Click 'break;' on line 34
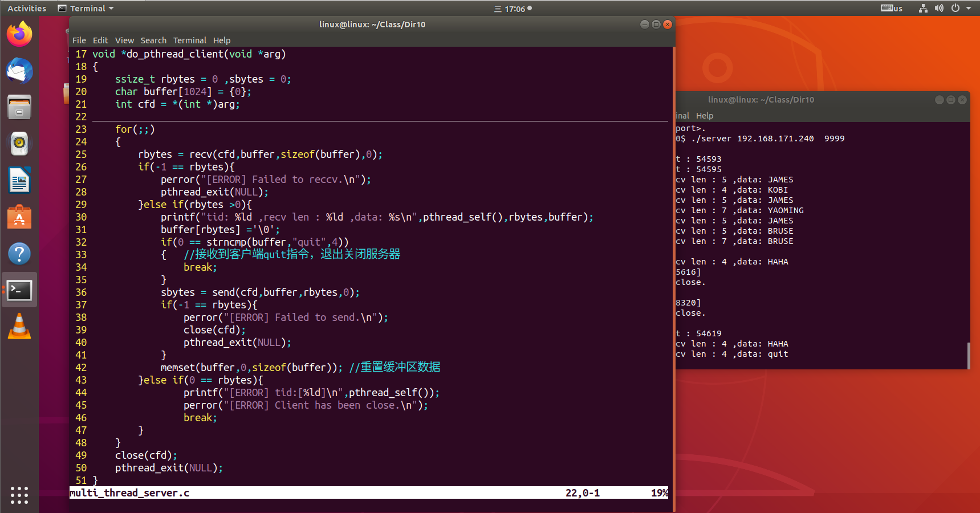The image size is (980, 513). (201, 267)
